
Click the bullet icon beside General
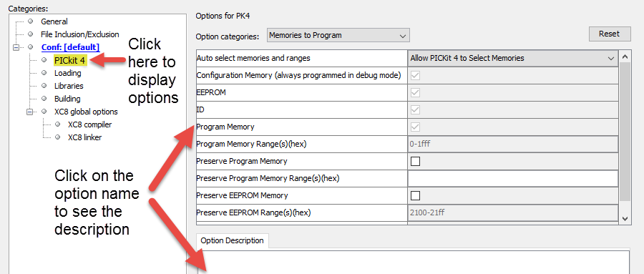pyautogui.click(x=30, y=21)
